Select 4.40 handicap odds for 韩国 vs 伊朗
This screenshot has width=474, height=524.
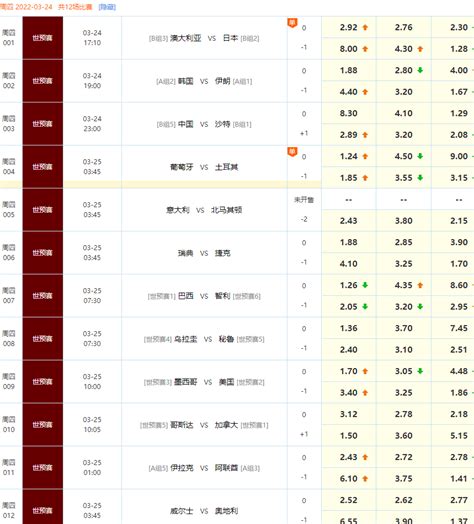pos(349,92)
